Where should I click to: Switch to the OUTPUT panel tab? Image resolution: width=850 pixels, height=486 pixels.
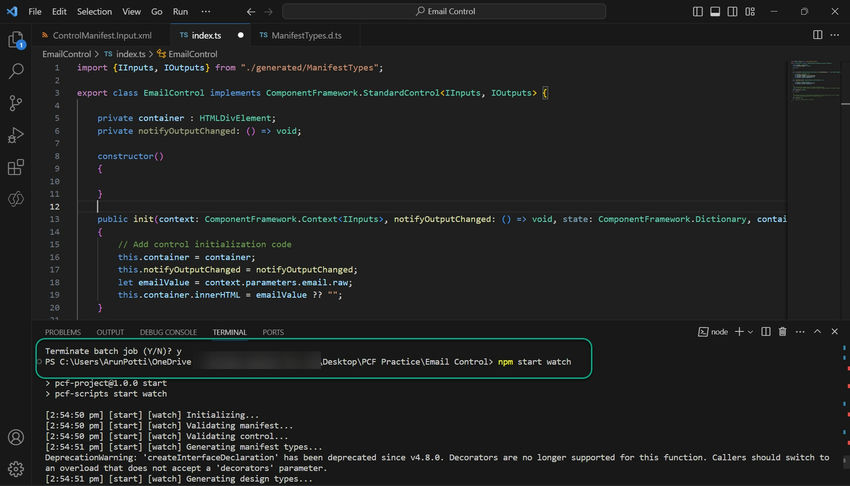point(110,332)
